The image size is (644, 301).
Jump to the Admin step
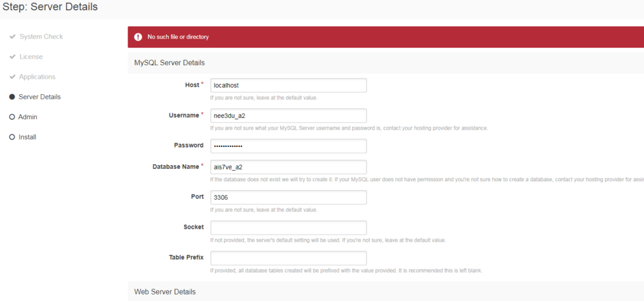pyautogui.click(x=28, y=117)
